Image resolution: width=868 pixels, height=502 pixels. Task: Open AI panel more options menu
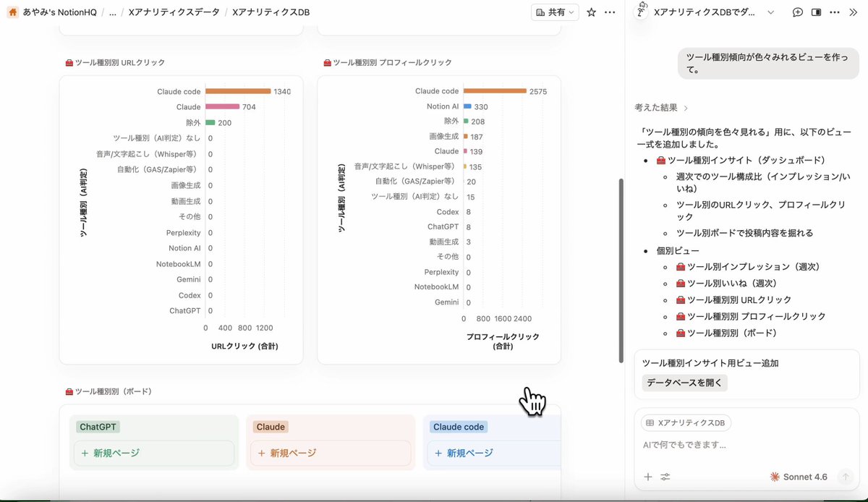tap(835, 12)
